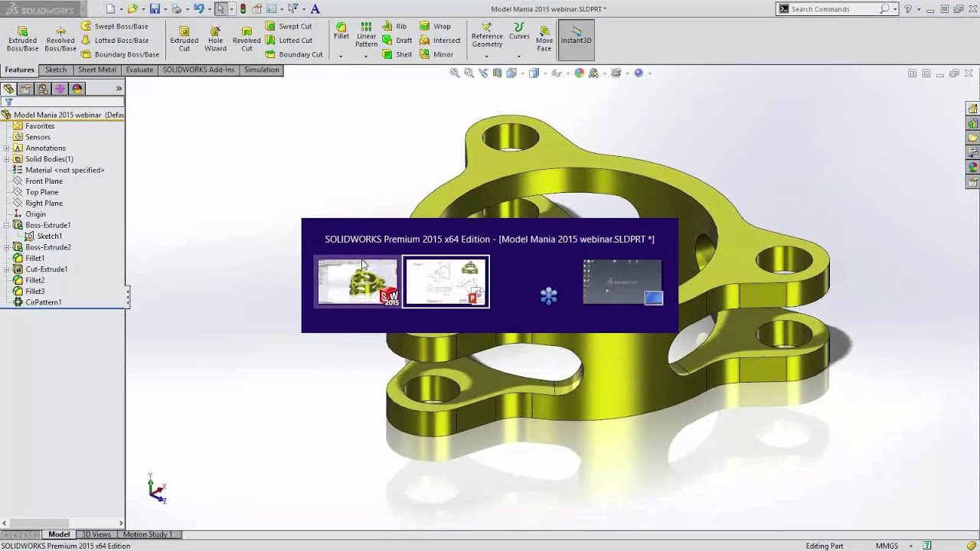Image resolution: width=980 pixels, height=551 pixels.
Task: Open the Appearances task pane icon
Action: [973, 167]
